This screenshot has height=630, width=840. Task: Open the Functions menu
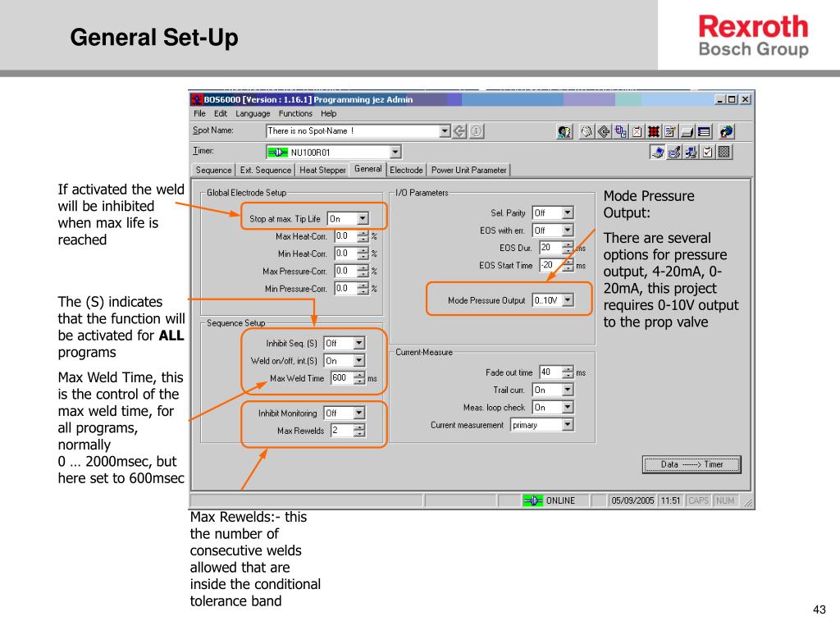point(295,113)
